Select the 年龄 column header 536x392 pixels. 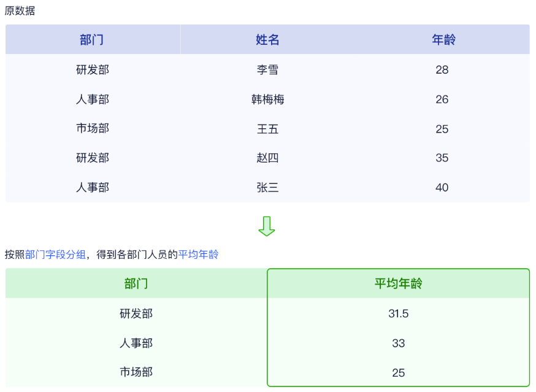tap(443, 40)
